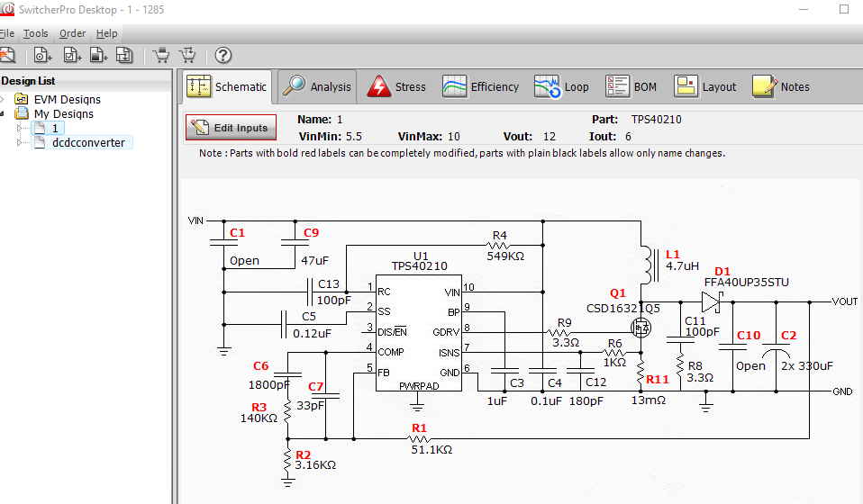Click the document with dark square plus icon
This screenshot has height=504, width=863.
click(x=98, y=55)
